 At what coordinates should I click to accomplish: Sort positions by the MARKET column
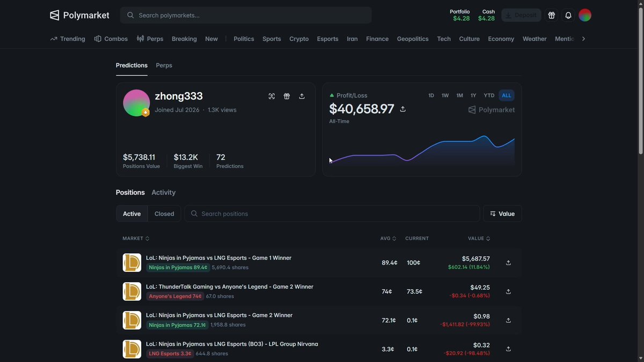(x=136, y=239)
